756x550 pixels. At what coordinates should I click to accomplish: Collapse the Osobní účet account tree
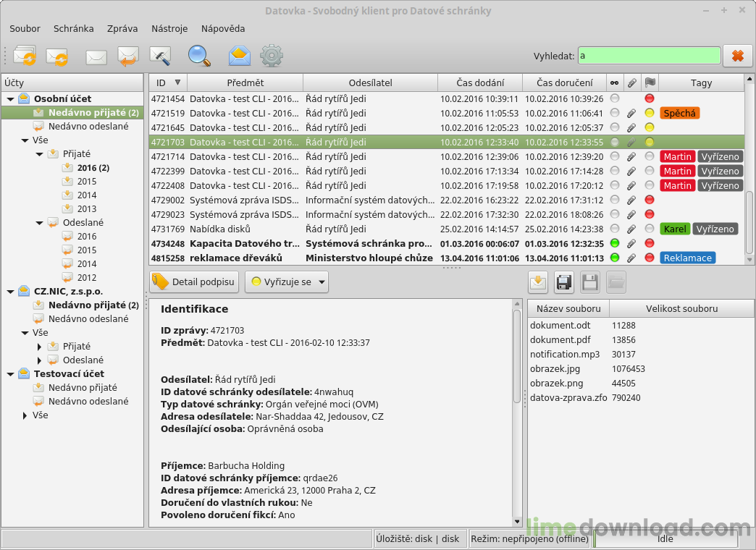(11, 98)
